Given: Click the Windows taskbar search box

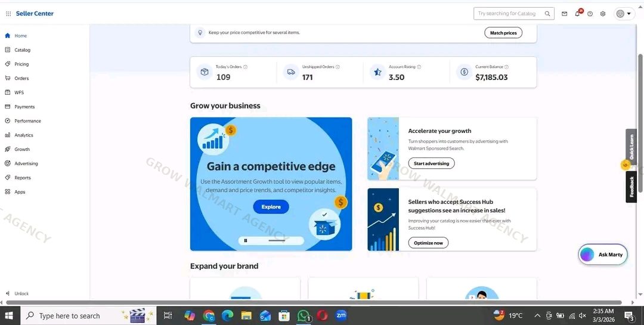Looking at the screenshot, I should pyautogui.click(x=88, y=315).
